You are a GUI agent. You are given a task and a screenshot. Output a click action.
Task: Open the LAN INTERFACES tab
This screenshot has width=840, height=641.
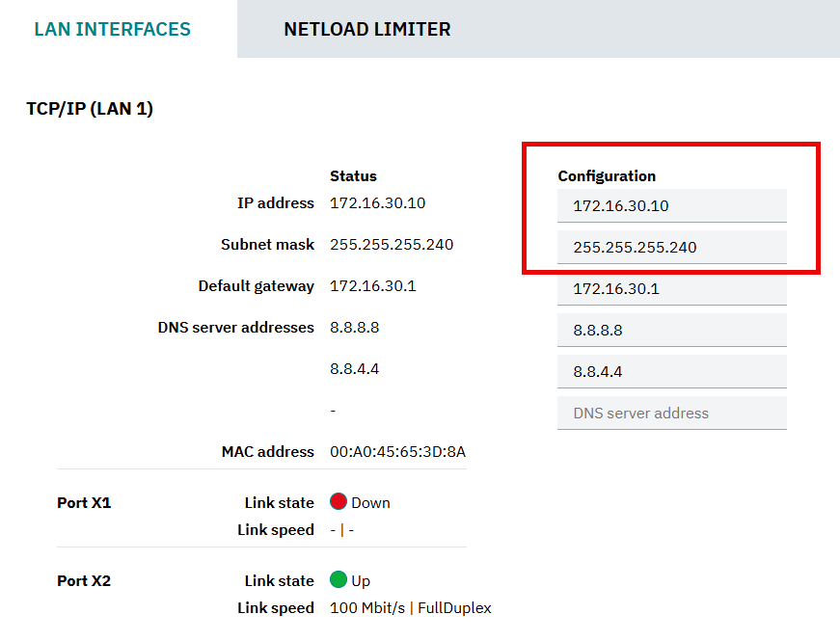(x=113, y=29)
